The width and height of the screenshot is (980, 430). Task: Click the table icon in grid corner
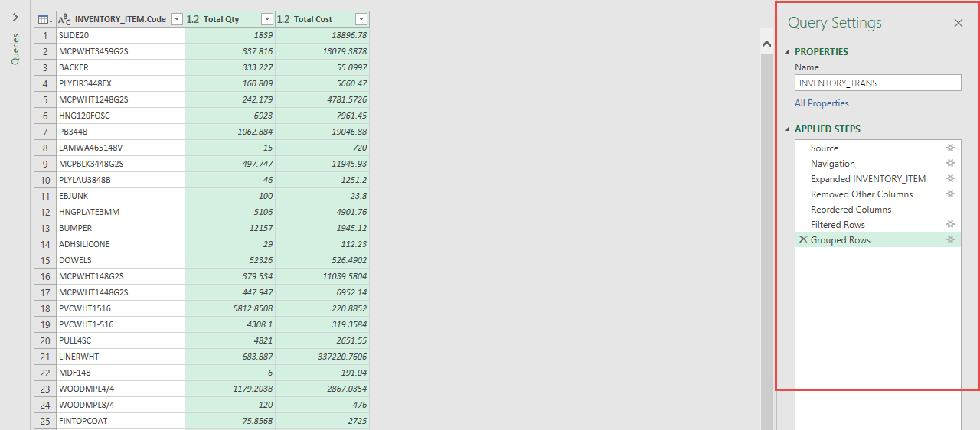(44, 19)
